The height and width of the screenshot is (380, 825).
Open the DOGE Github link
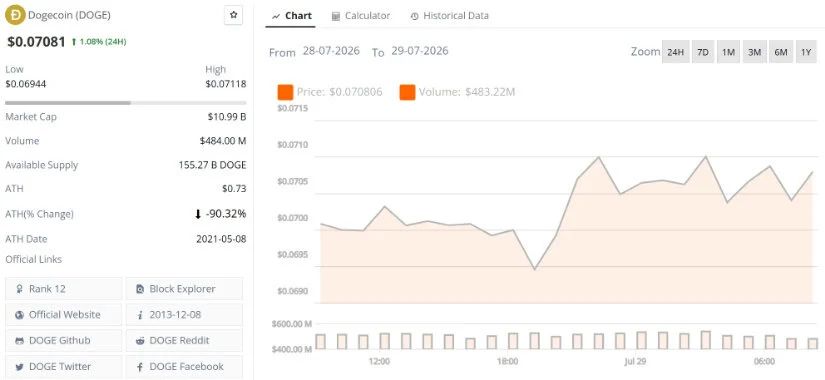(x=64, y=341)
